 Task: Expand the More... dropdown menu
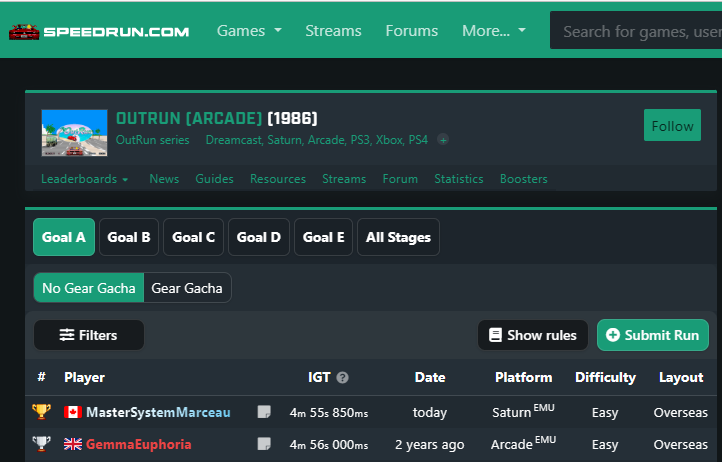[x=494, y=31]
